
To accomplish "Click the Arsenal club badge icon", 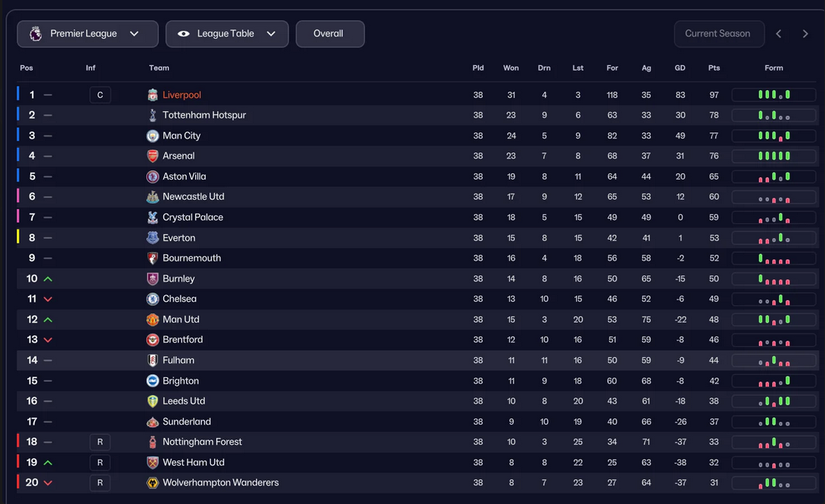I will (153, 156).
